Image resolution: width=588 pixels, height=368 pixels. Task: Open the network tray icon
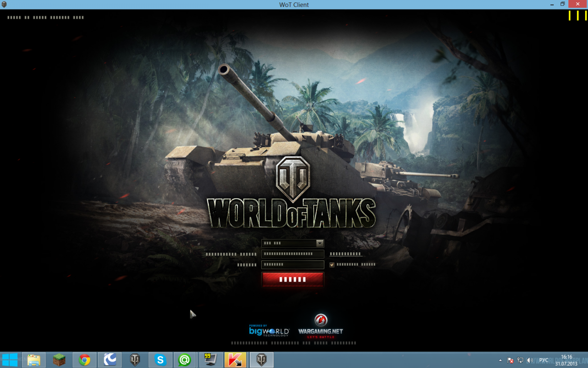520,360
